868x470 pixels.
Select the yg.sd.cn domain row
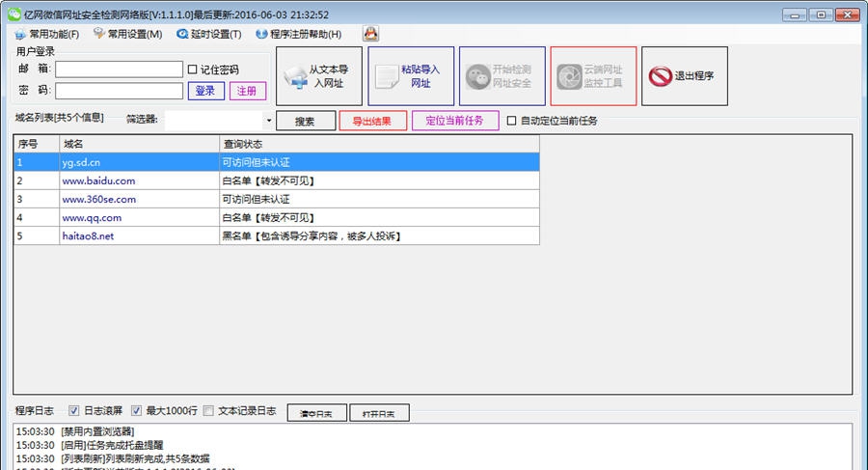point(277,162)
